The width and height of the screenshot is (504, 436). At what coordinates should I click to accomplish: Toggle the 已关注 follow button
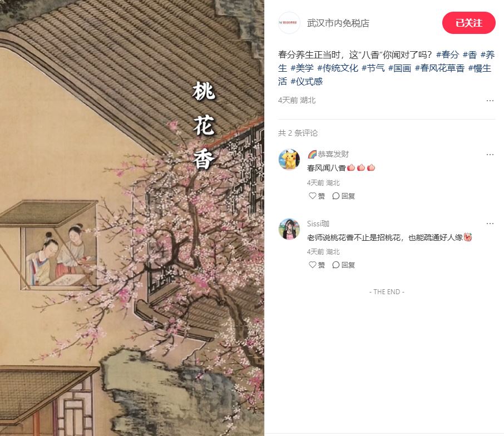(468, 23)
